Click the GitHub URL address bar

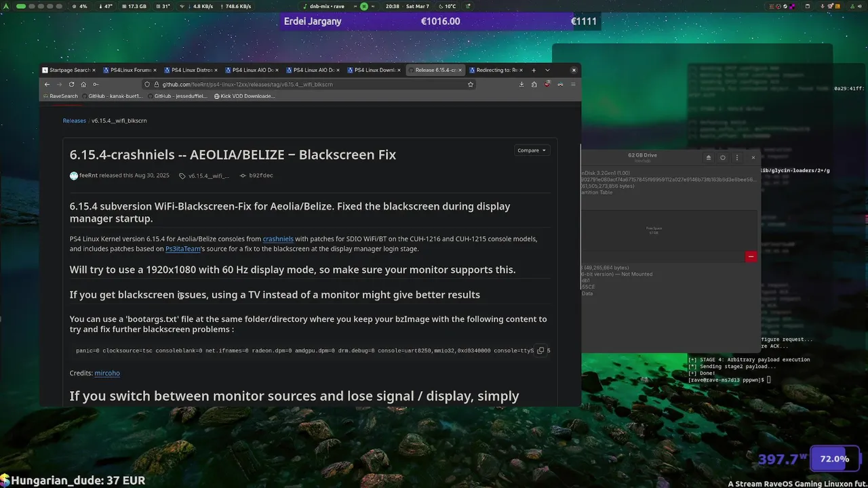(x=309, y=84)
